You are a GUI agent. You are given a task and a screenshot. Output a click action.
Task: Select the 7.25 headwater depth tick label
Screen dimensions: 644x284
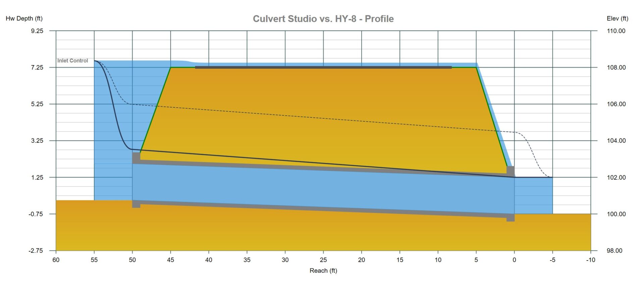click(37, 67)
